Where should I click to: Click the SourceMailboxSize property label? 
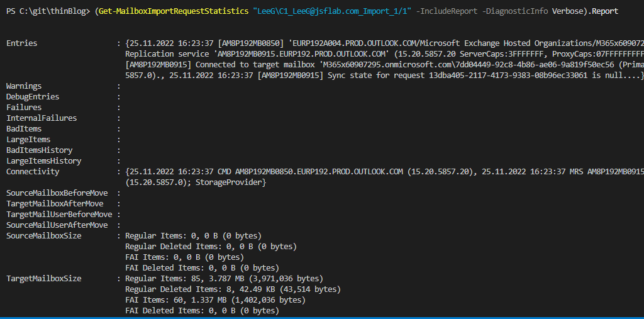(x=43, y=235)
